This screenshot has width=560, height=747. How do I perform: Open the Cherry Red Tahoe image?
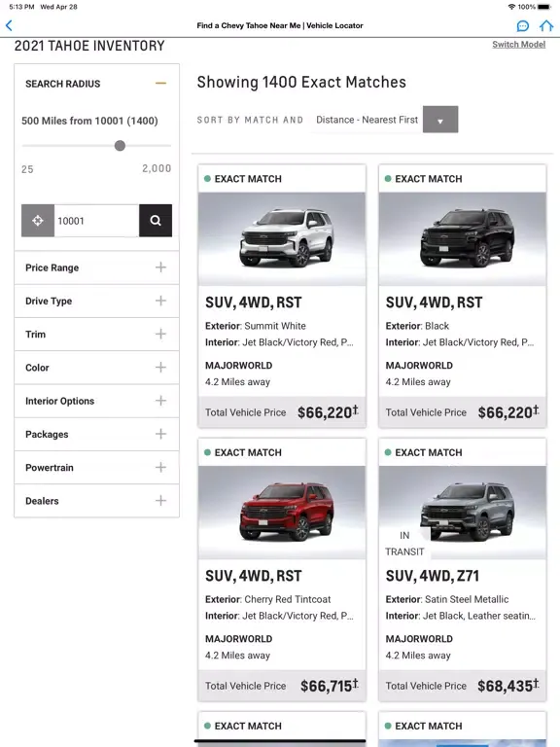coord(282,513)
